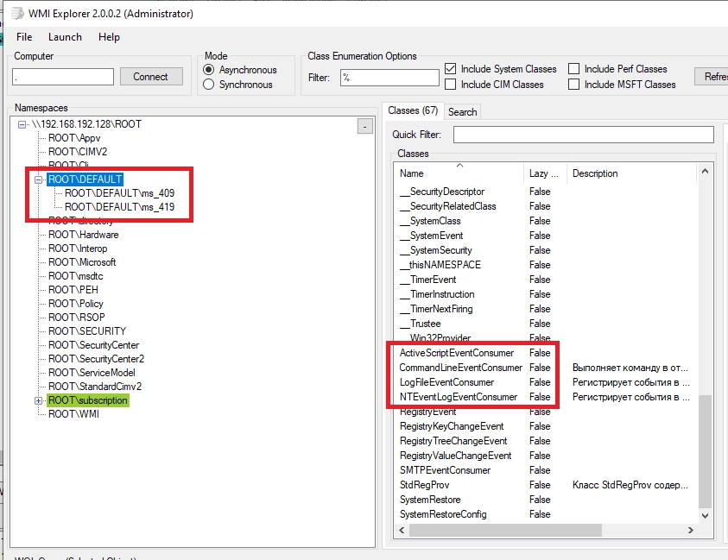Collapse the \\192.168.192.128\ROOT tree node
The image size is (728, 560).
click(22, 124)
